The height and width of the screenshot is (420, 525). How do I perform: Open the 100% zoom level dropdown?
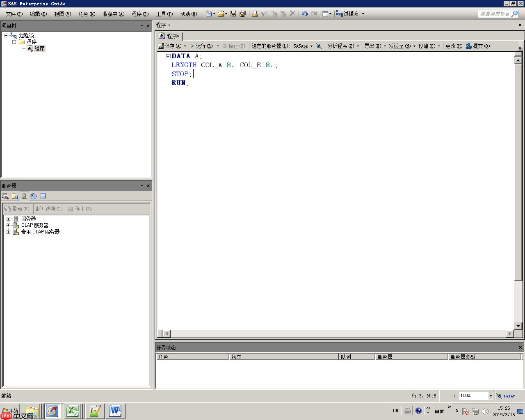pos(490,396)
